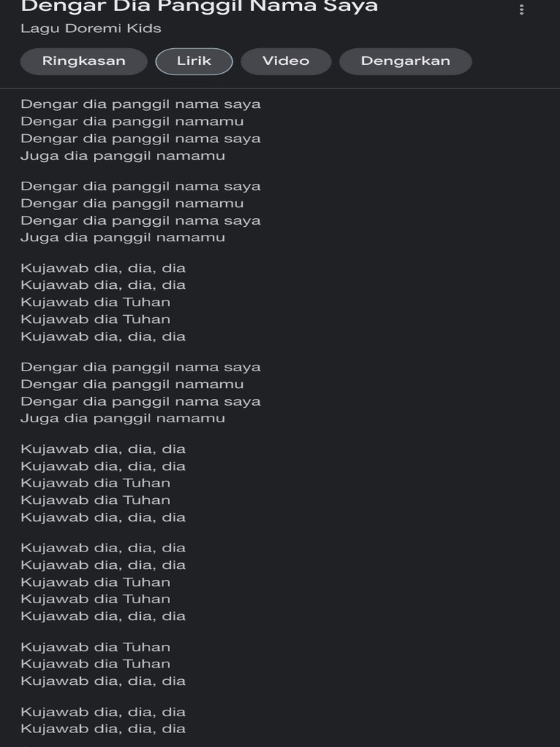Click the last line of the sixth stanza
This screenshot has height=747, width=560.
pyautogui.click(x=103, y=616)
